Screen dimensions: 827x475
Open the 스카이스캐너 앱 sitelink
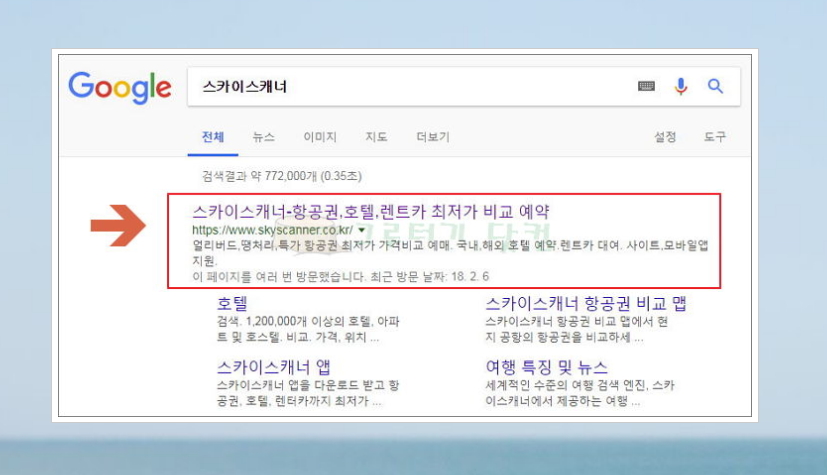(x=274, y=366)
